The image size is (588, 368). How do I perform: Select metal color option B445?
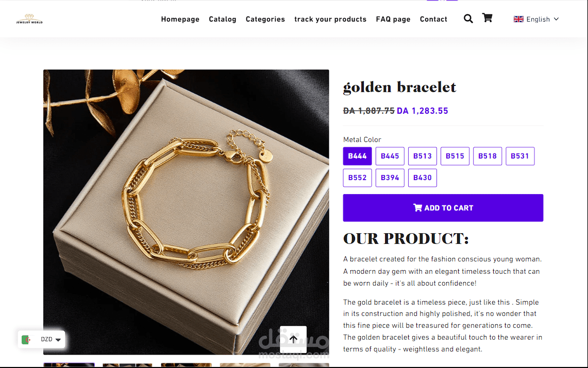pyautogui.click(x=390, y=156)
